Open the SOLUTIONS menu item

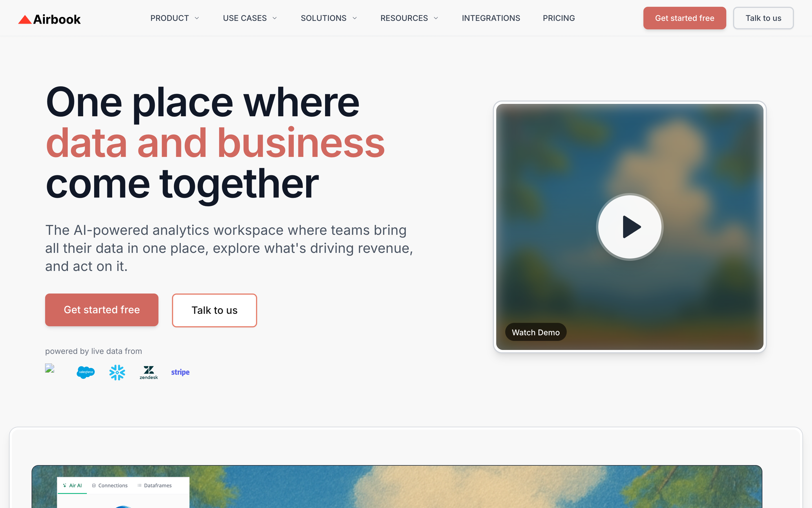tap(323, 18)
